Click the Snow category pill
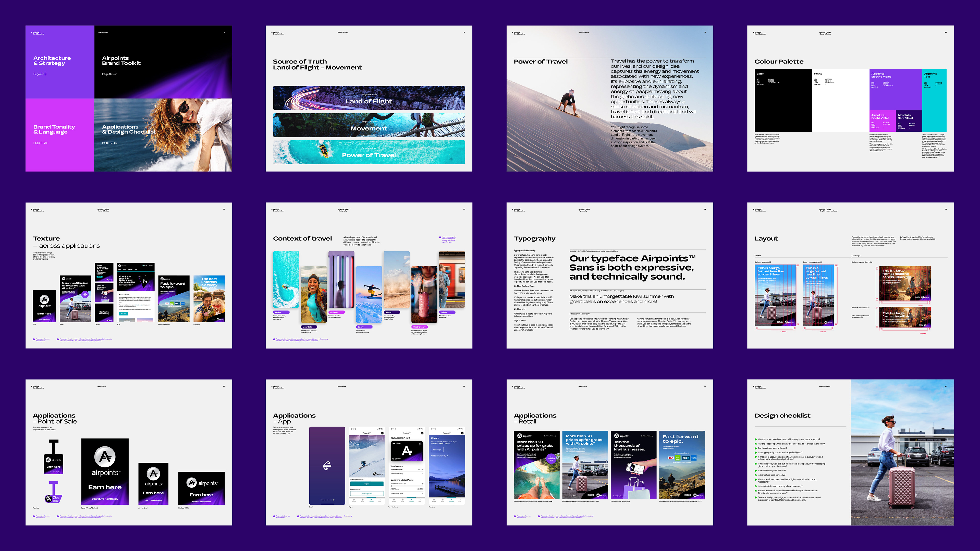 (x=364, y=327)
